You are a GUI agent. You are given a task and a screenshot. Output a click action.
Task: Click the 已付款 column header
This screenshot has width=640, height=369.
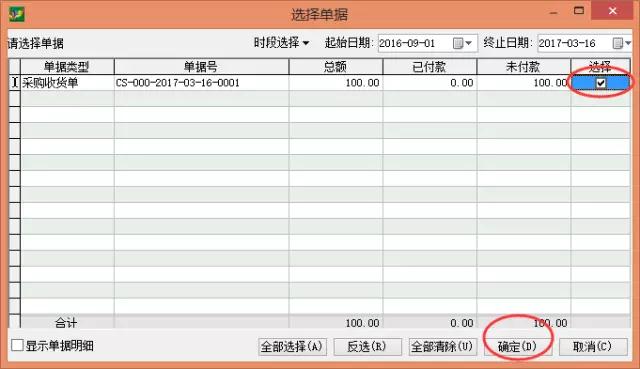pos(429,67)
